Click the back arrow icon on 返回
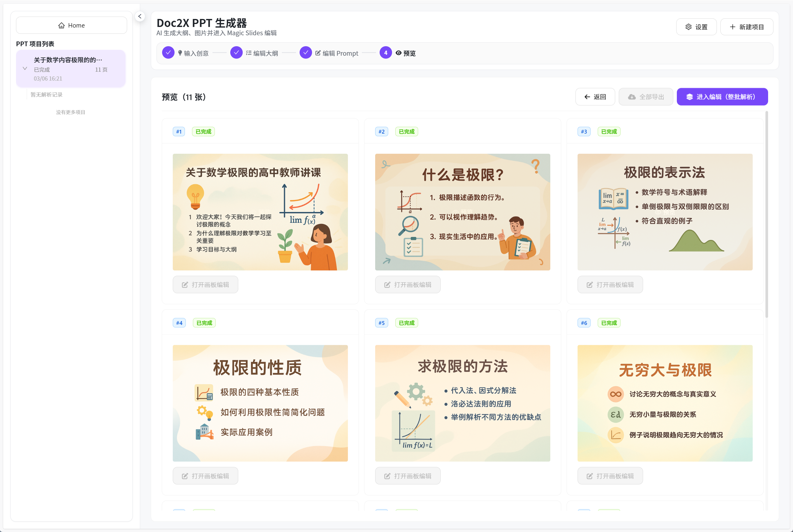 [587, 97]
